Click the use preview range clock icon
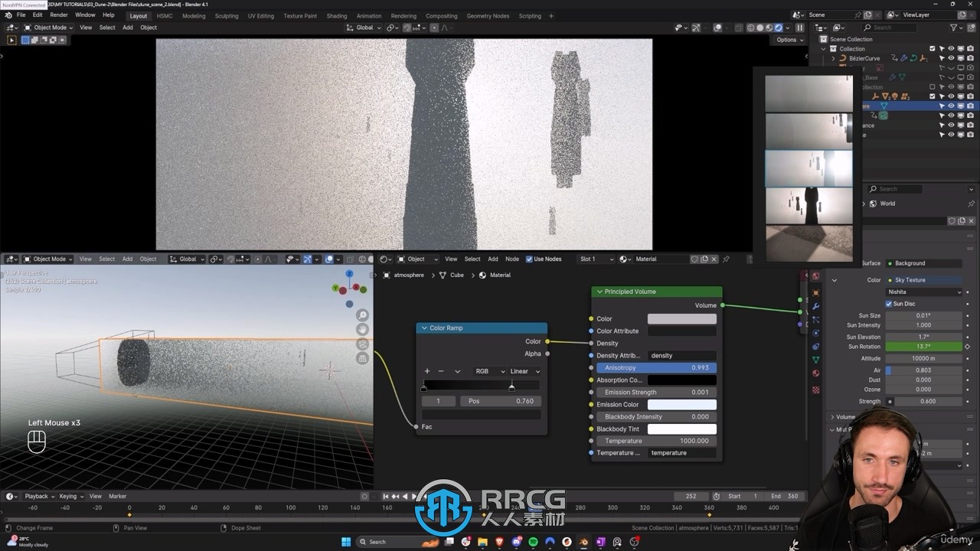Image resolution: width=980 pixels, height=551 pixels. pos(716,496)
